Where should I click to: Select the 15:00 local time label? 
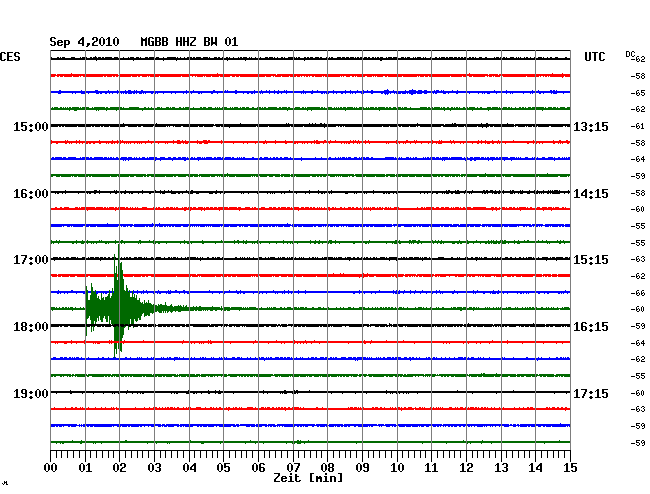(31, 127)
